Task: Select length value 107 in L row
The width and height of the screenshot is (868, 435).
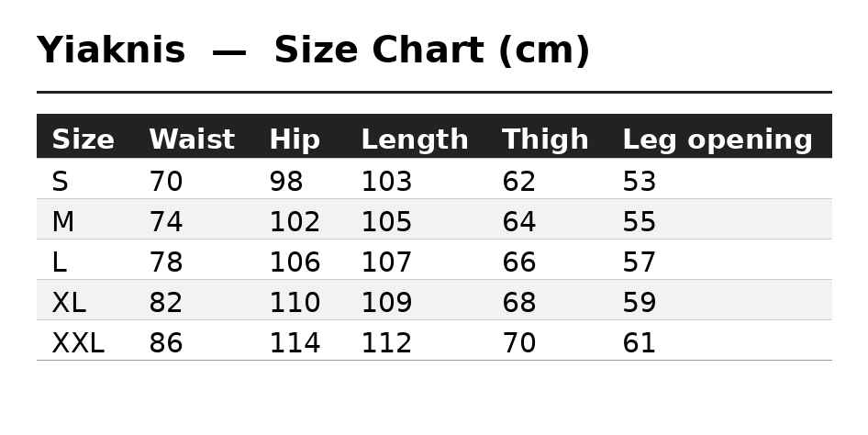Action: click(x=386, y=262)
